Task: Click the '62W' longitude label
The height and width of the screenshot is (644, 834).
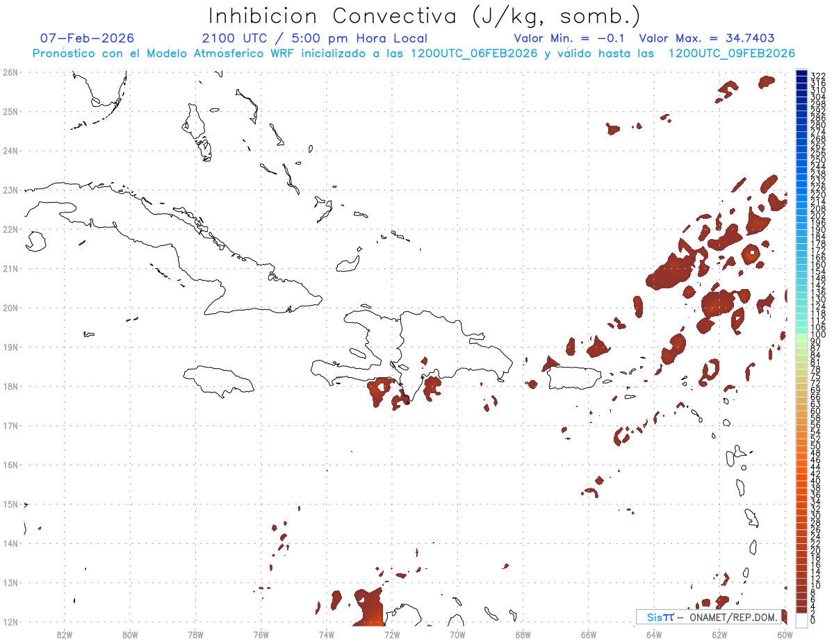Action: pyautogui.click(x=719, y=634)
